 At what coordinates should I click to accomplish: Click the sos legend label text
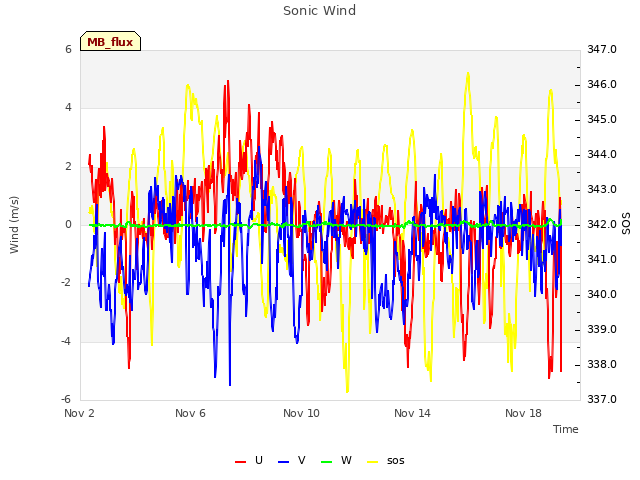[x=396, y=461]
